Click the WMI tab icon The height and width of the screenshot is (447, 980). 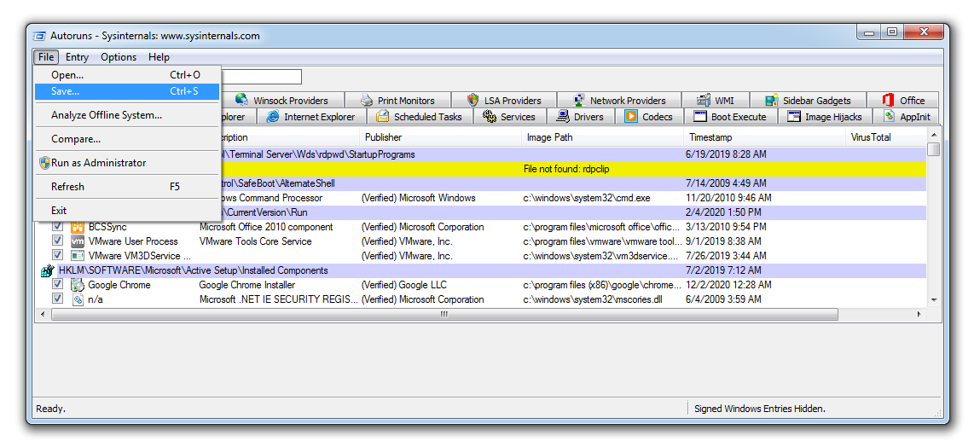coord(704,100)
